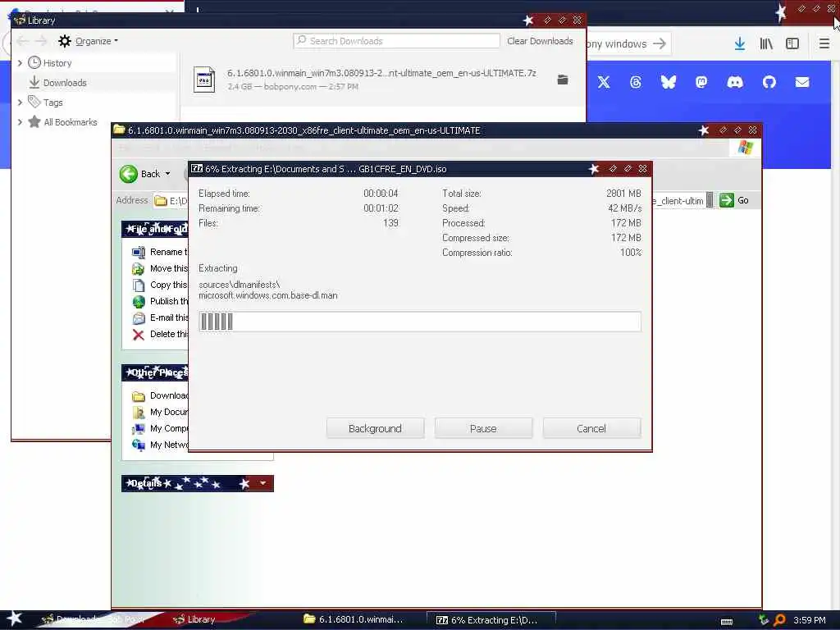Viewport: 840px width, 630px height.
Task: Click tray magnifier search icon
Action: tap(779, 620)
